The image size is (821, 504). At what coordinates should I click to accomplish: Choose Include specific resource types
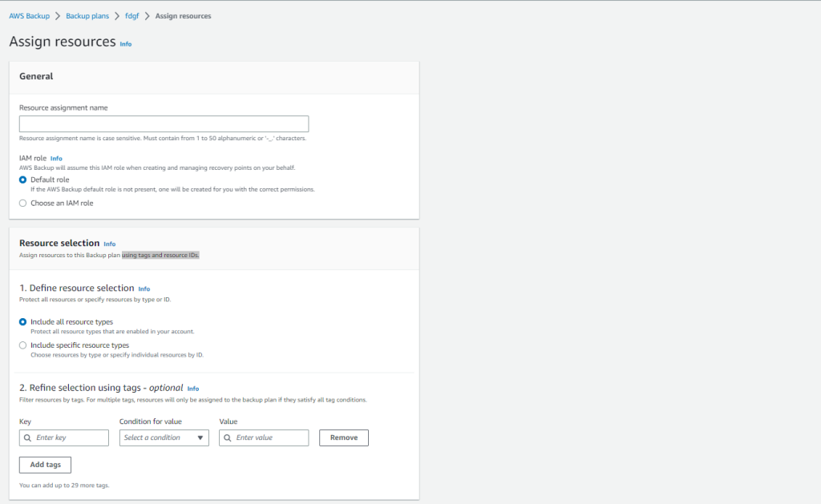click(23, 345)
